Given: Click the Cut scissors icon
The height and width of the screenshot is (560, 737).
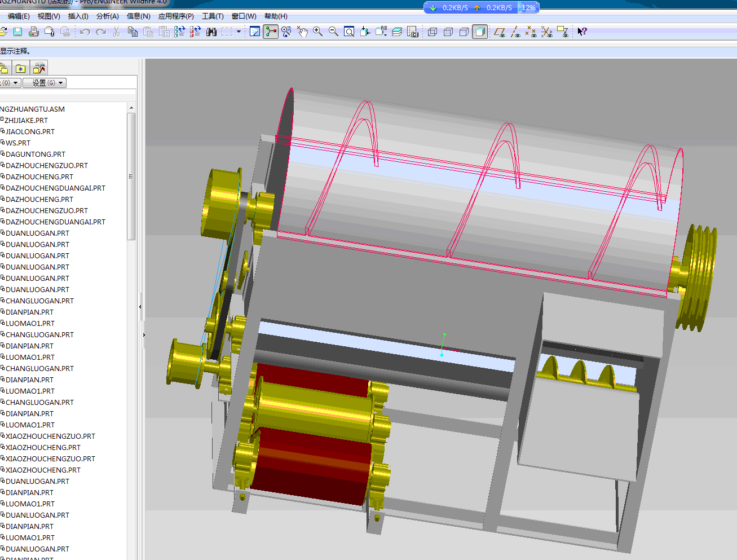Looking at the screenshot, I should coord(117,32).
